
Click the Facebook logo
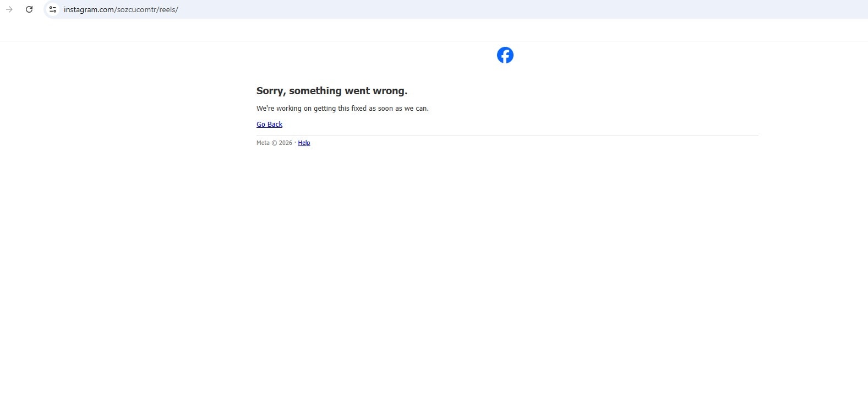coord(505,55)
